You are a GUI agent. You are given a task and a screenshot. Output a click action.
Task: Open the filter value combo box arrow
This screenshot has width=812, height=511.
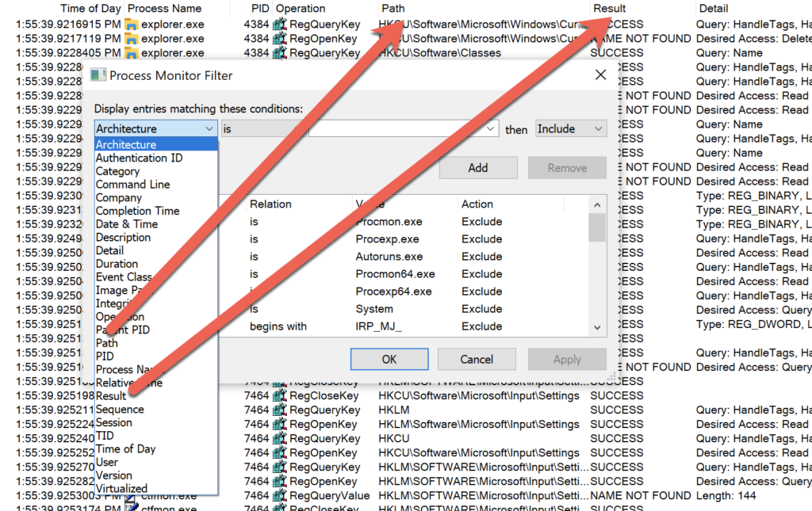491,128
